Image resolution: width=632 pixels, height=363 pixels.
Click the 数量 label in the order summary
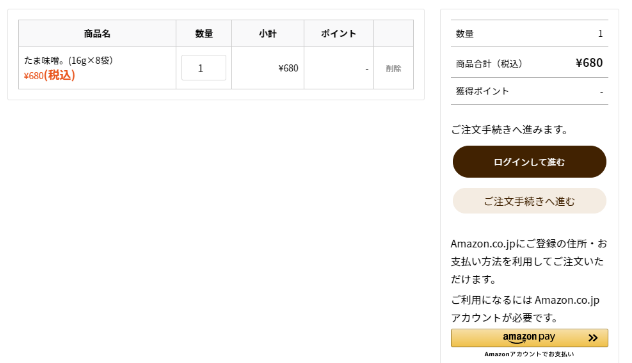click(464, 34)
